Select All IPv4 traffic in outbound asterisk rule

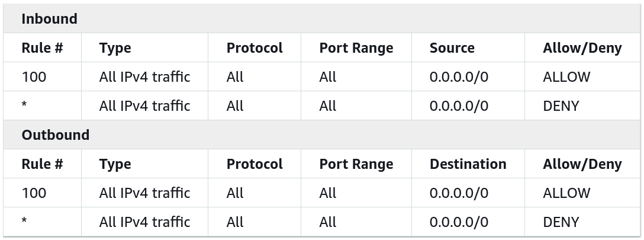pos(144,222)
